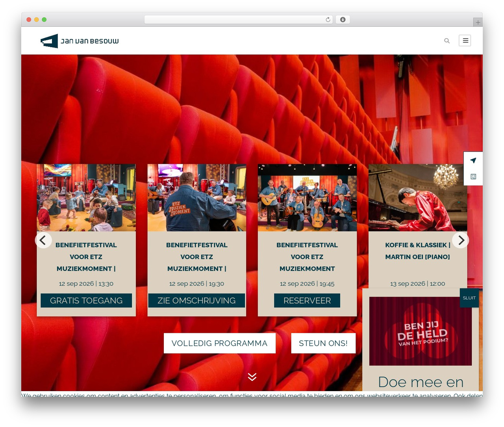Click 'Ben jij de held' banner image
This screenshot has width=504, height=427.
pyautogui.click(x=421, y=331)
